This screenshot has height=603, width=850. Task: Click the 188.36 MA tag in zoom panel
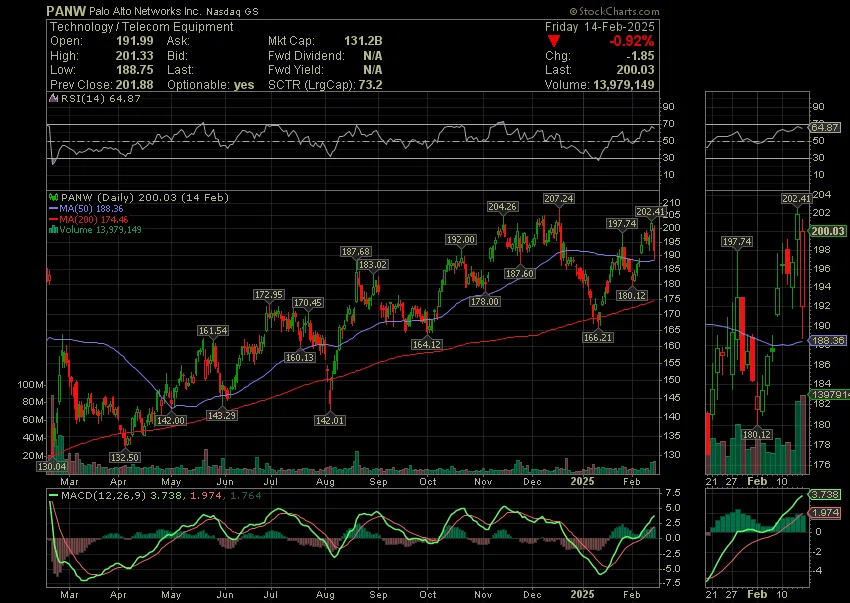[x=827, y=341]
